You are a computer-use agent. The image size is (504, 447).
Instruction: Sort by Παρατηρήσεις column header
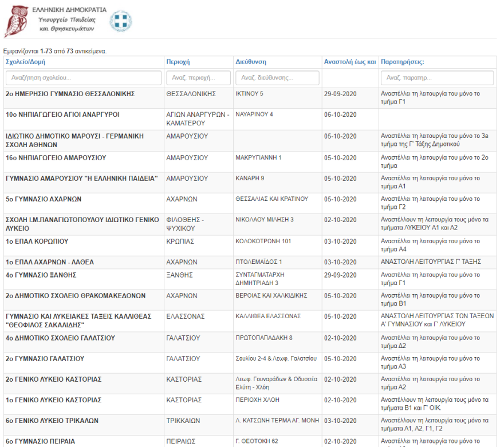point(402,62)
